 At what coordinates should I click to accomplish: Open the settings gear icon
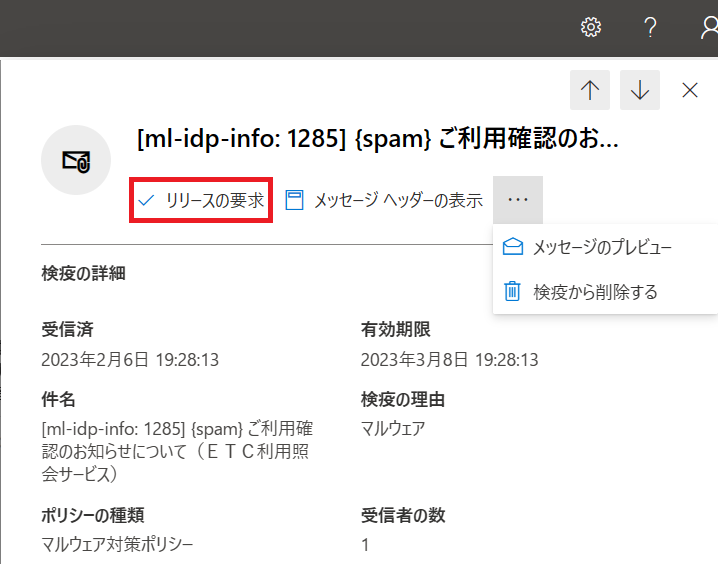tap(591, 27)
